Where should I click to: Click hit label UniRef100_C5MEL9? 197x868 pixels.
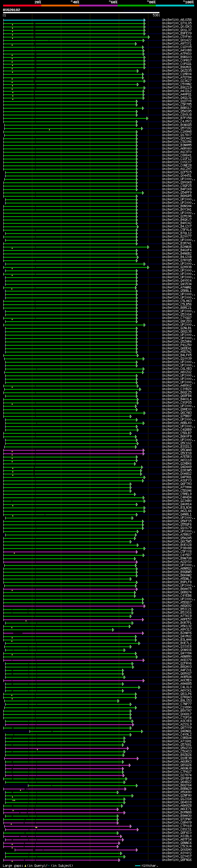point(177,494)
